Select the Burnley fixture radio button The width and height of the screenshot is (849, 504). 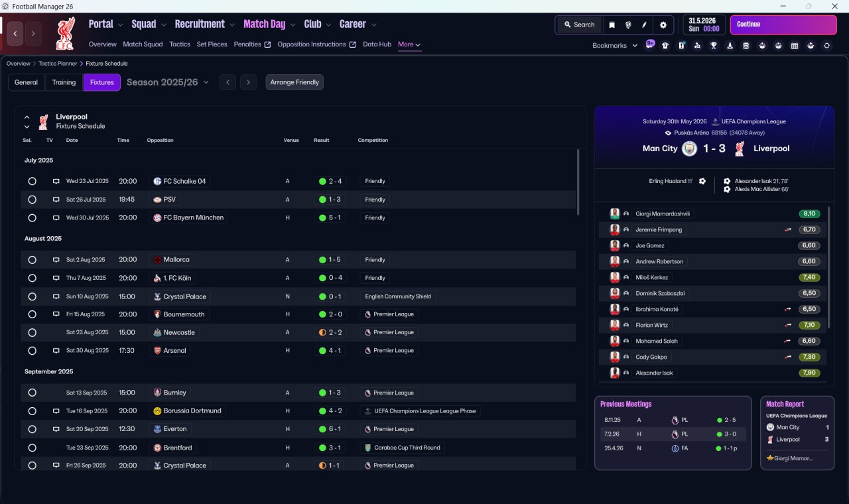pos(32,393)
